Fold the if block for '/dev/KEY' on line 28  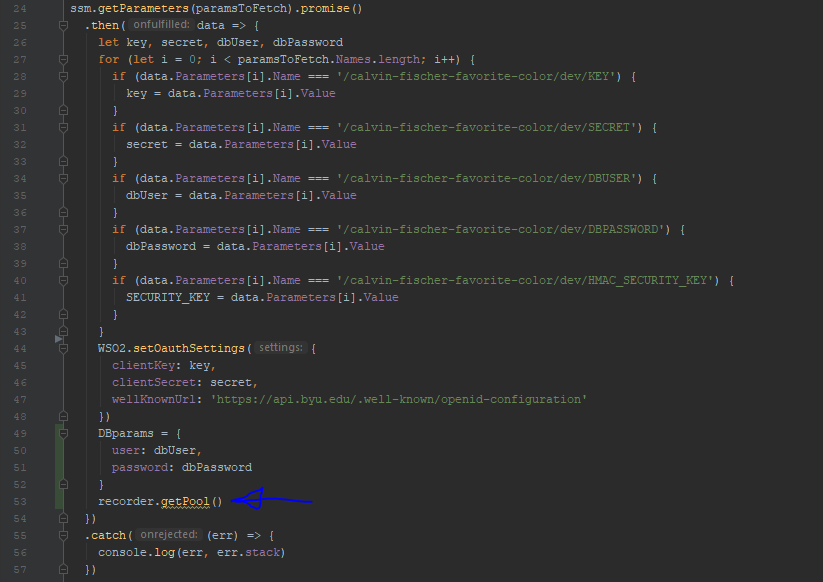pos(64,76)
